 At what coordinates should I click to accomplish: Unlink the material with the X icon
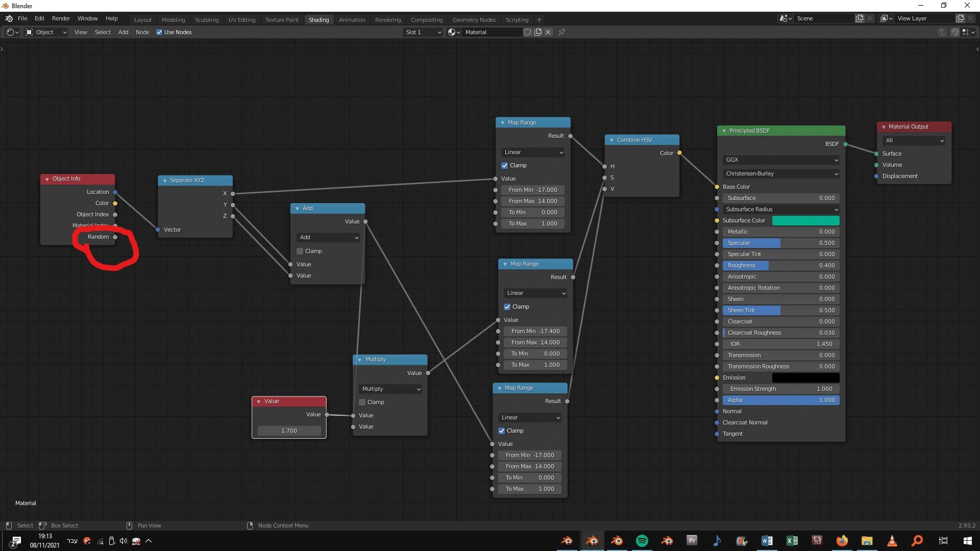coord(548,32)
